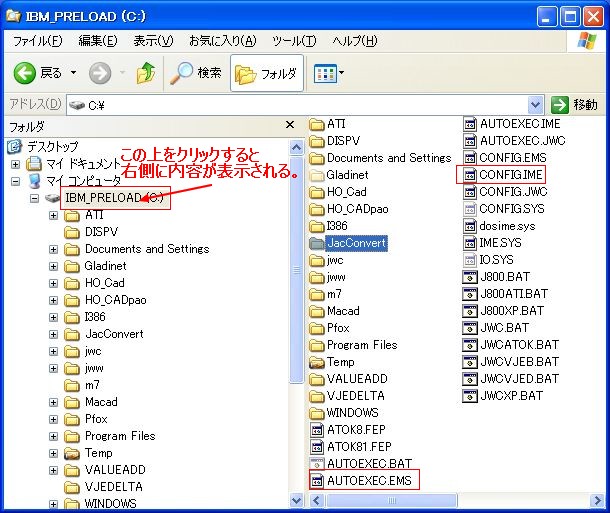Expand the Gladinet tree node
The width and height of the screenshot is (610, 513).
pos(53,266)
